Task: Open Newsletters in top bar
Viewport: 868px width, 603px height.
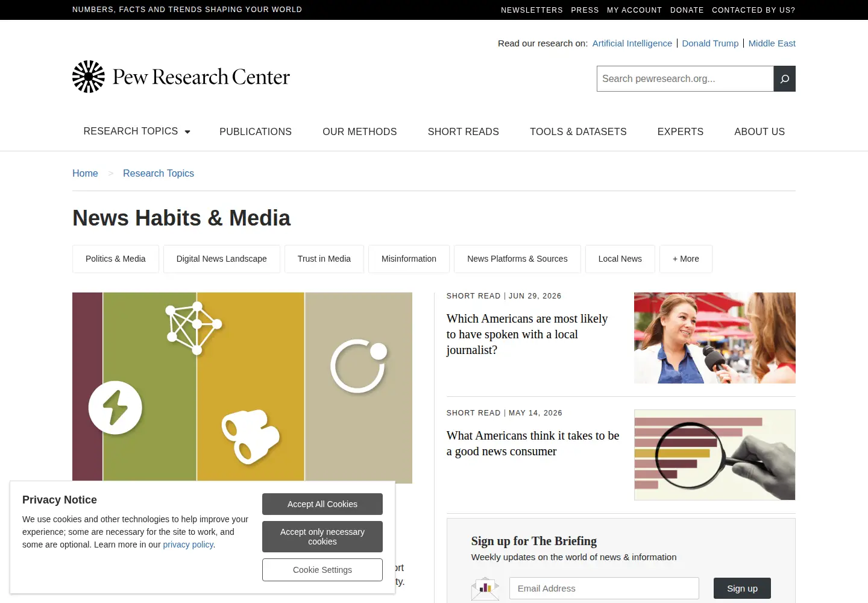Action: tap(532, 10)
